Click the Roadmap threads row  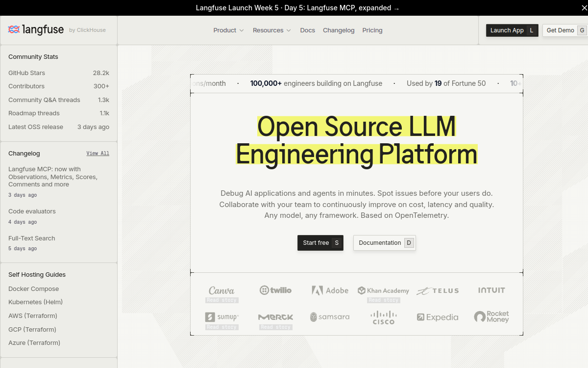click(59, 113)
